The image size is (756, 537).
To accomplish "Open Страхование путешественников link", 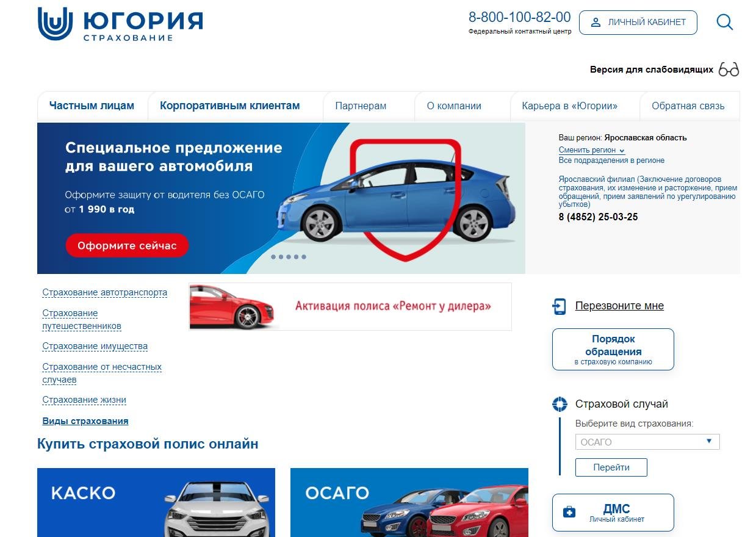I will pos(82,320).
